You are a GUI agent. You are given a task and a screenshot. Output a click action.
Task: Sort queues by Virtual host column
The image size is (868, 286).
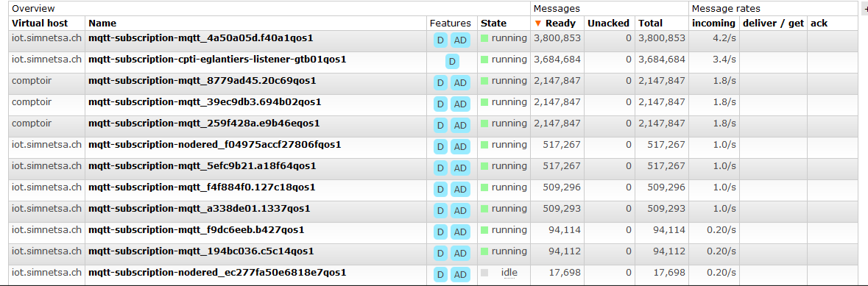click(40, 24)
